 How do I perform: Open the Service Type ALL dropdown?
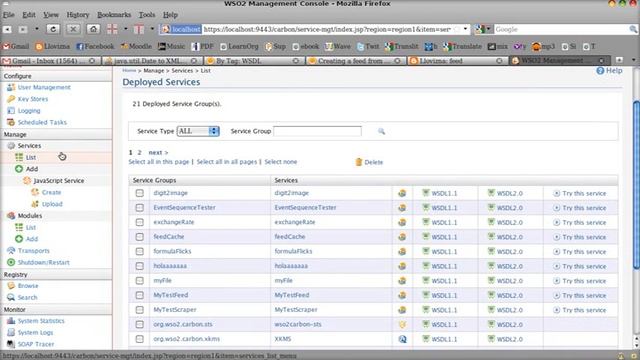pos(198,131)
